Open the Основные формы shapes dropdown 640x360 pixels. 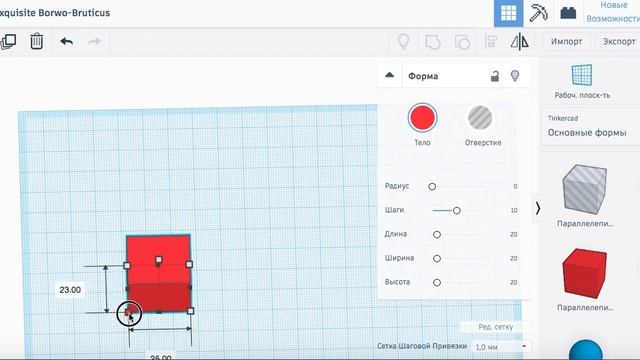590,127
